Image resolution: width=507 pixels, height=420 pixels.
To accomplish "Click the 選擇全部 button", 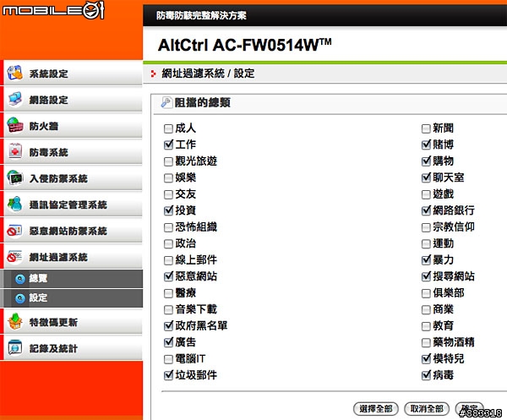I will click(376, 409).
